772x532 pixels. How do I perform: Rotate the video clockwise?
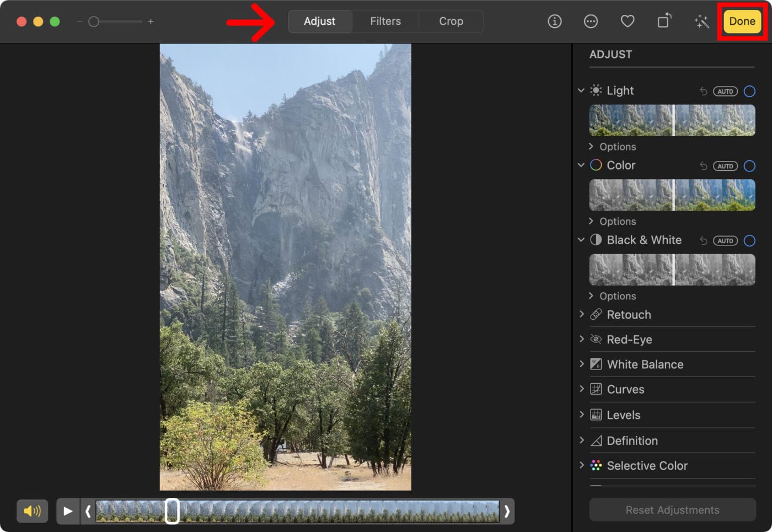pyautogui.click(x=664, y=21)
